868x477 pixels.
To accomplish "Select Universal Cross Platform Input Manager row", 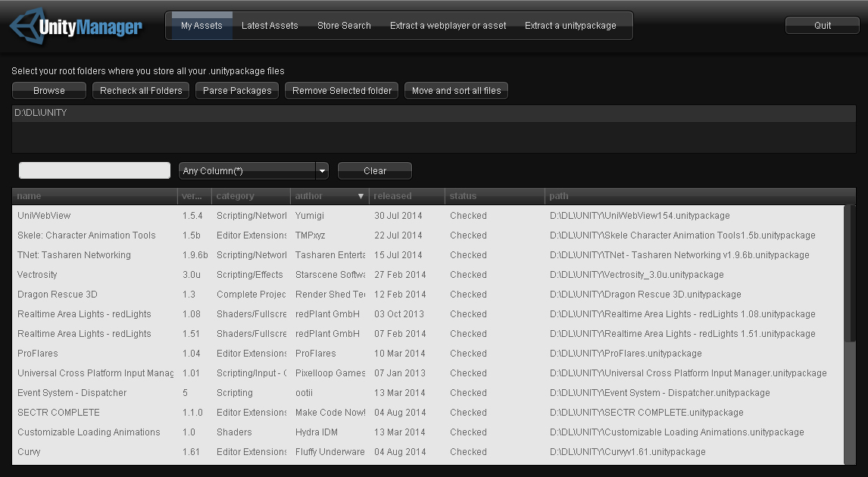I will (429, 373).
